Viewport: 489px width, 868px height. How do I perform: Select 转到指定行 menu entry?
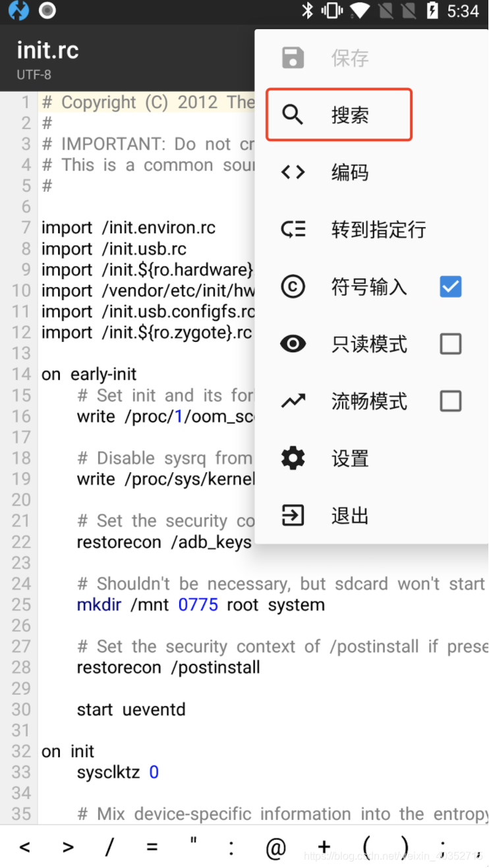[x=372, y=230]
